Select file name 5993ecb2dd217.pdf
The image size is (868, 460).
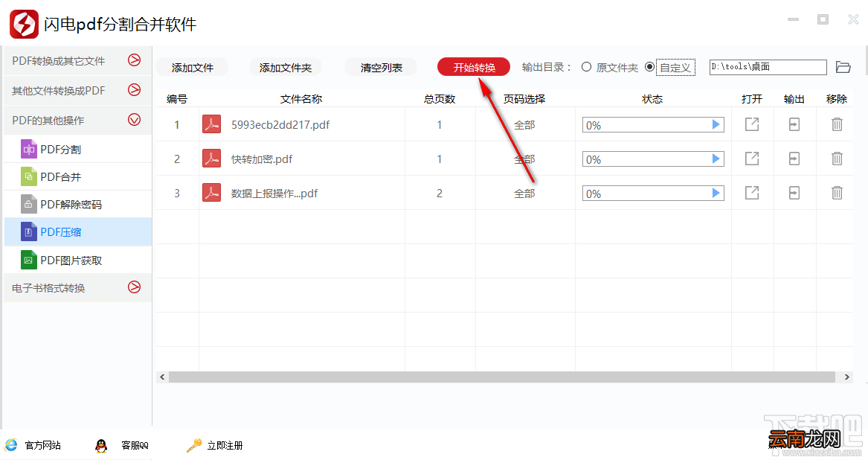click(280, 125)
